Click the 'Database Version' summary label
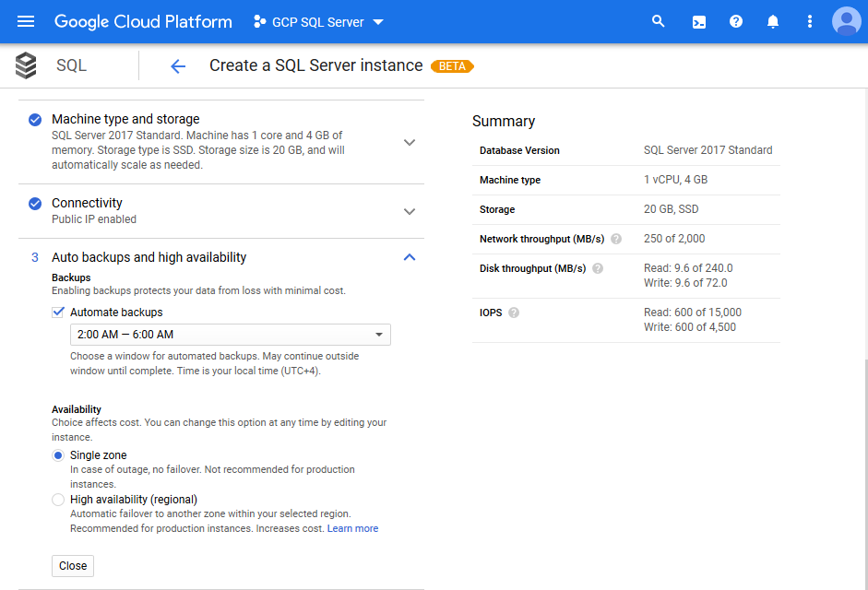Screen dimensions: 868x590 point(519,150)
